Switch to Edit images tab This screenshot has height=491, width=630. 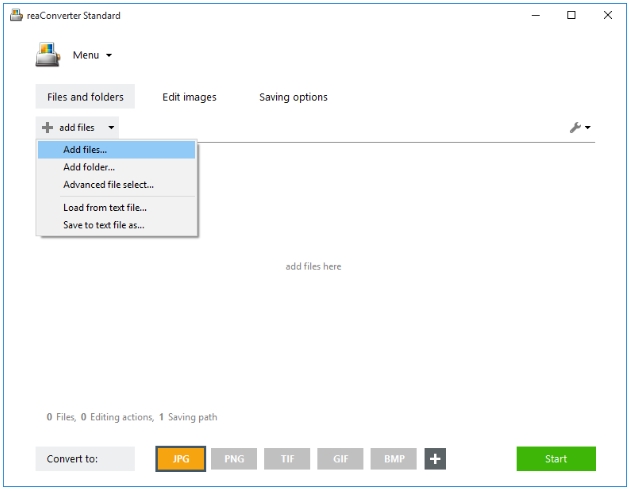click(189, 97)
